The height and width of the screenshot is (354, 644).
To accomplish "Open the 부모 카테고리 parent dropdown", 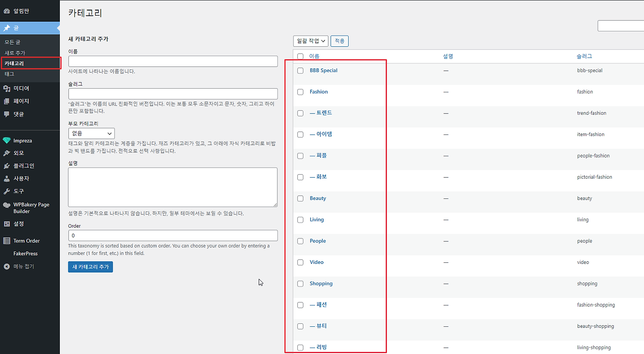I will [92, 133].
